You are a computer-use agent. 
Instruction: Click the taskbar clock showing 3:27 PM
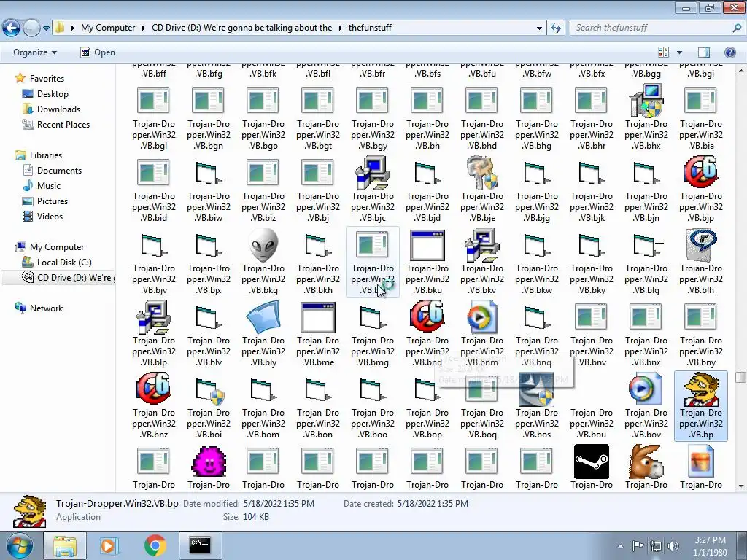(710, 546)
